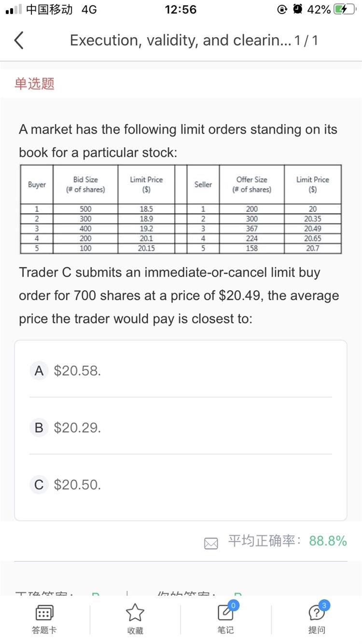Select answer option A circle

pos(39,371)
